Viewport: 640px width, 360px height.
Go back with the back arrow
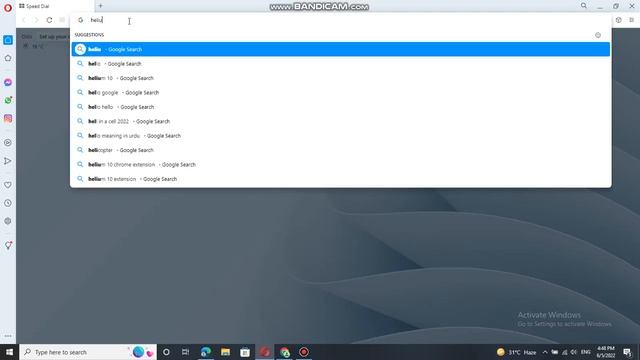tap(24, 20)
